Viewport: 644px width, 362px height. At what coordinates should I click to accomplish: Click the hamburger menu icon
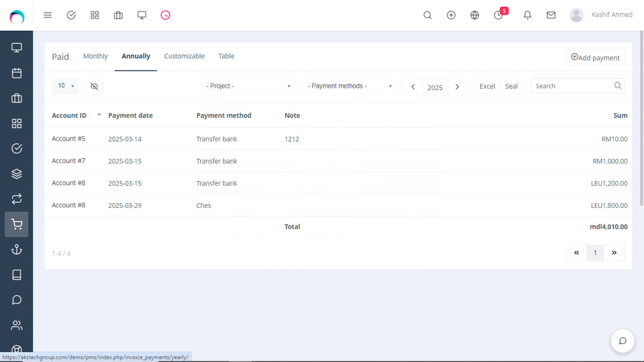click(x=48, y=15)
